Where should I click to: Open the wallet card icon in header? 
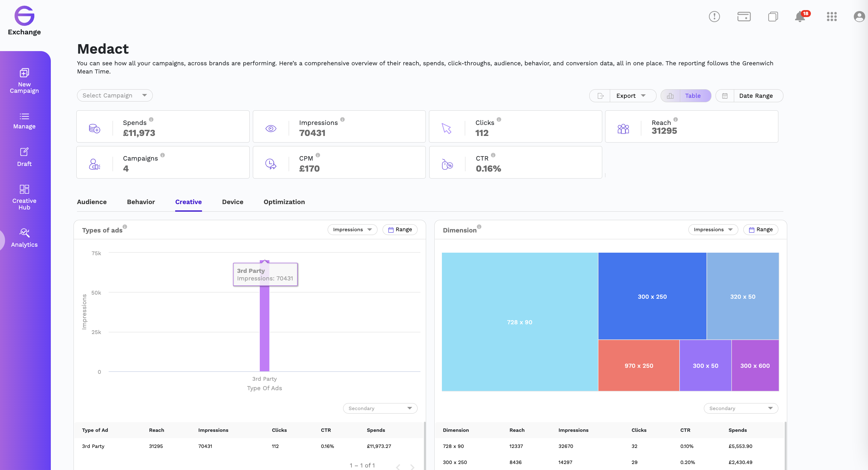744,16
